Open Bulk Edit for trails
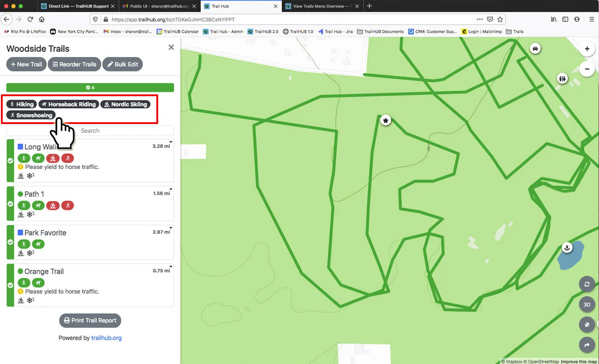 click(x=123, y=64)
